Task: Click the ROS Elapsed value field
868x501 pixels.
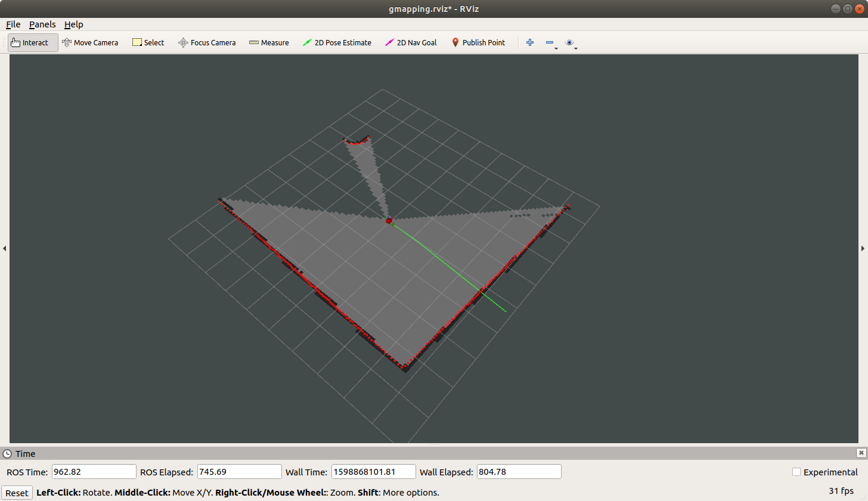Action: (239, 472)
